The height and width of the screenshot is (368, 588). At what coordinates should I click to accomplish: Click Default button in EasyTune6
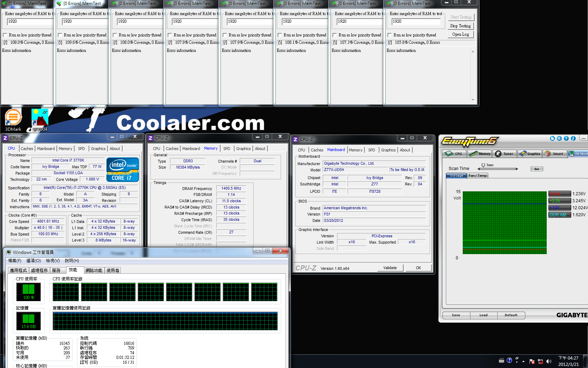click(511, 315)
